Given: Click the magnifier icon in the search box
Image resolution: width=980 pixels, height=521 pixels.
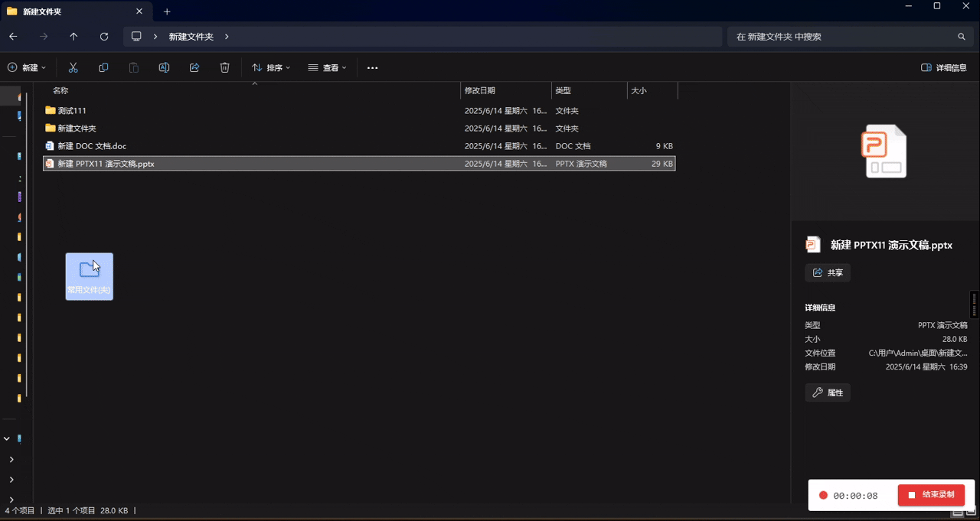Looking at the screenshot, I should 962,37.
